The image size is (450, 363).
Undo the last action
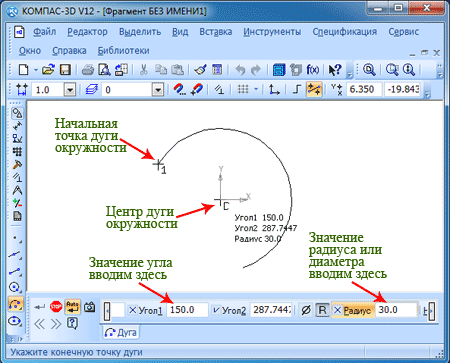[x=240, y=70]
